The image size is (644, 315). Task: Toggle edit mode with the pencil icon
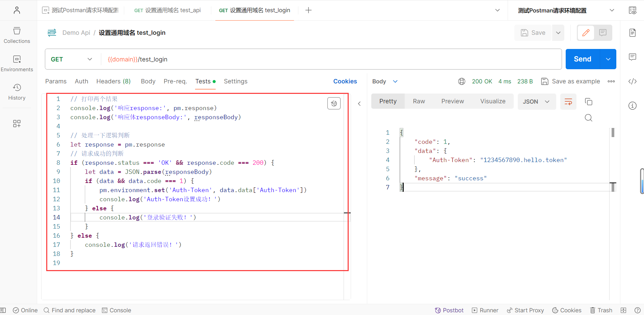586,33
